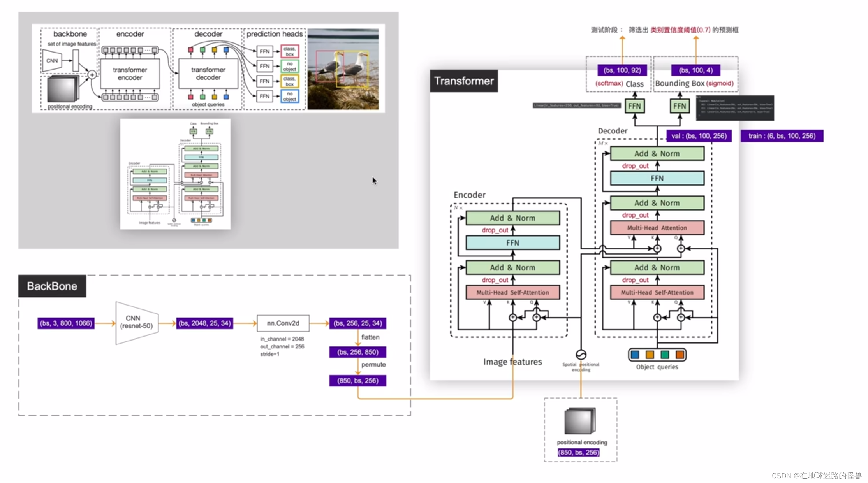
Task: Click the dark Linear(in_features=256) code bar
Action: 577,105
